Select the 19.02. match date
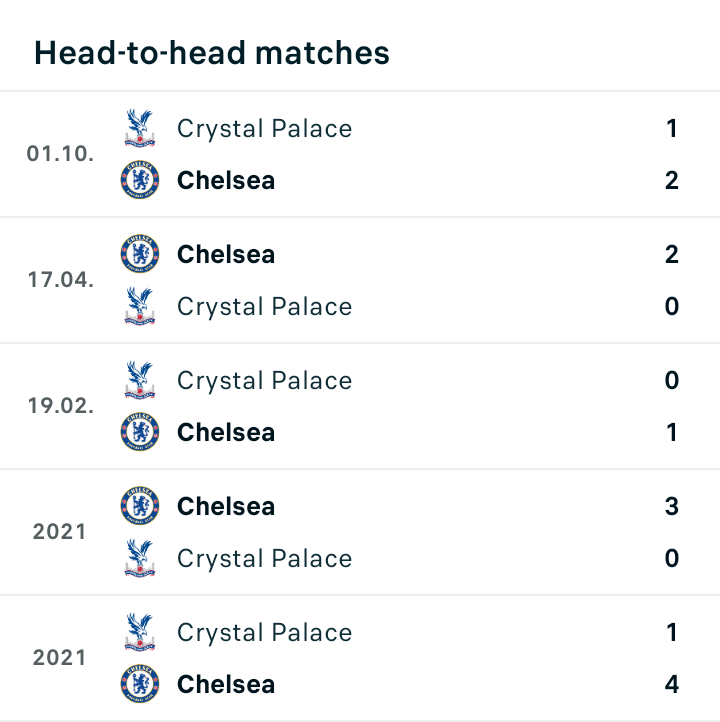The height and width of the screenshot is (722, 720). click(x=61, y=406)
